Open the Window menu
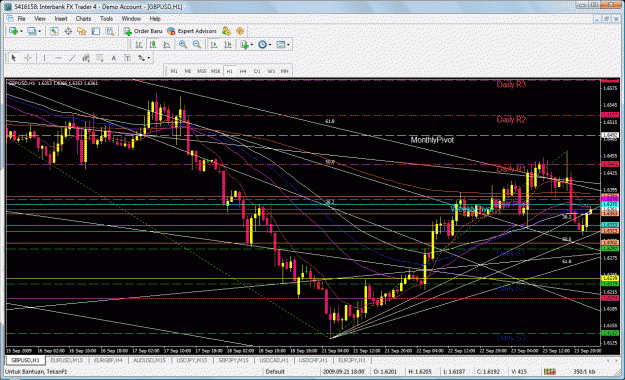625x380 pixels. click(131, 19)
